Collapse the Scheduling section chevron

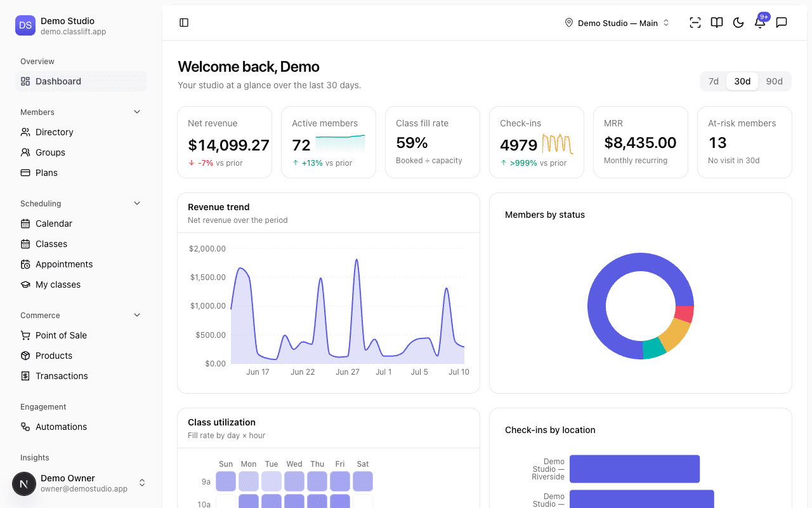pyautogui.click(x=137, y=203)
